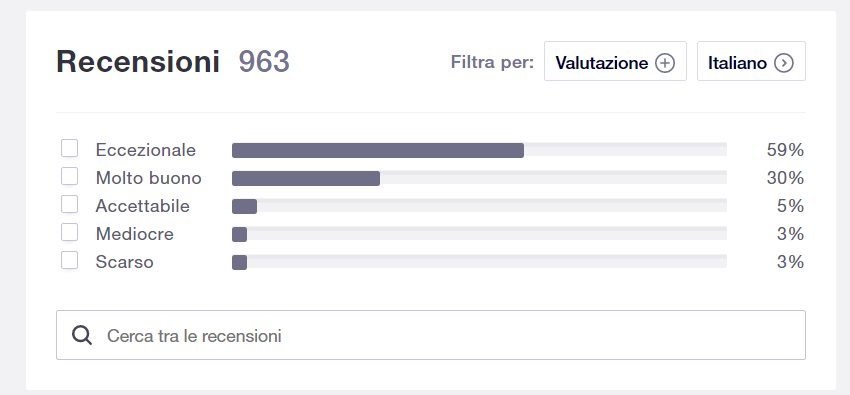The height and width of the screenshot is (395, 850).
Task: Click the Molto buono 30% bar
Action: [x=479, y=178]
